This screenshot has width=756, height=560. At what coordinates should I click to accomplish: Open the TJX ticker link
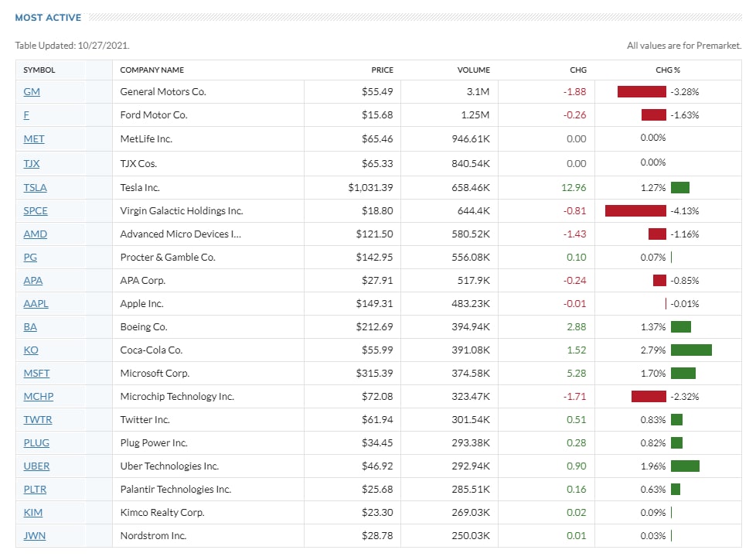tap(32, 163)
